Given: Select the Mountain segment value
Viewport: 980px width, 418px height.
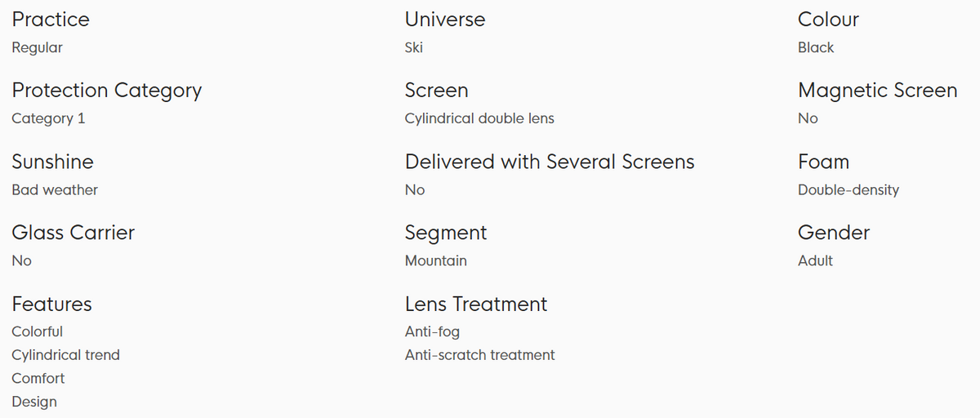Looking at the screenshot, I should pos(436,260).
